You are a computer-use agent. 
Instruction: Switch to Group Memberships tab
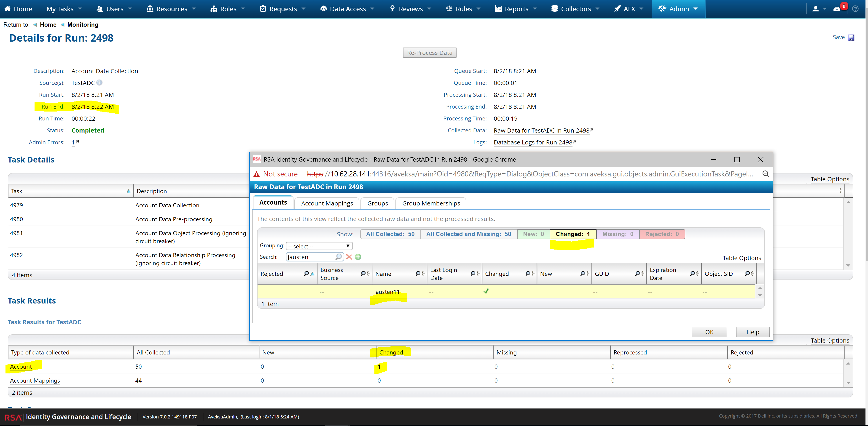(431, 203)
